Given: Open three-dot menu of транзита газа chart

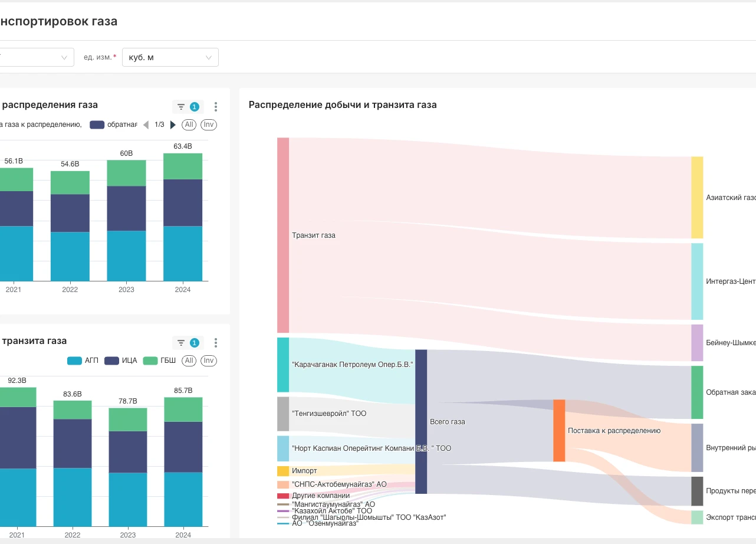Looking at the screenshot, I should click(216, 343).
